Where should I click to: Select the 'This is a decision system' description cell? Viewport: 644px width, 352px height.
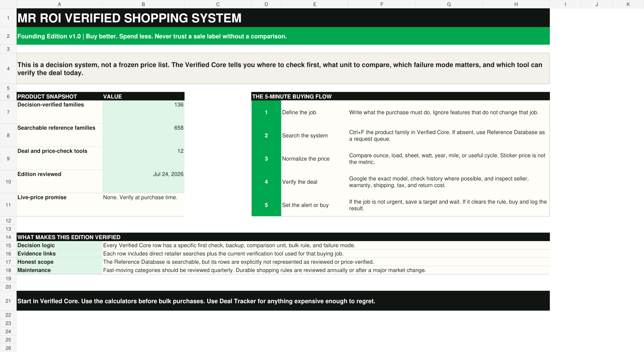point(283,69)
